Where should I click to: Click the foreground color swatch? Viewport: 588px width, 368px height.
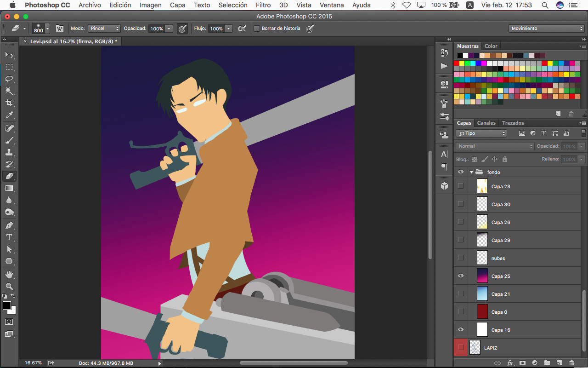point(6,305)
